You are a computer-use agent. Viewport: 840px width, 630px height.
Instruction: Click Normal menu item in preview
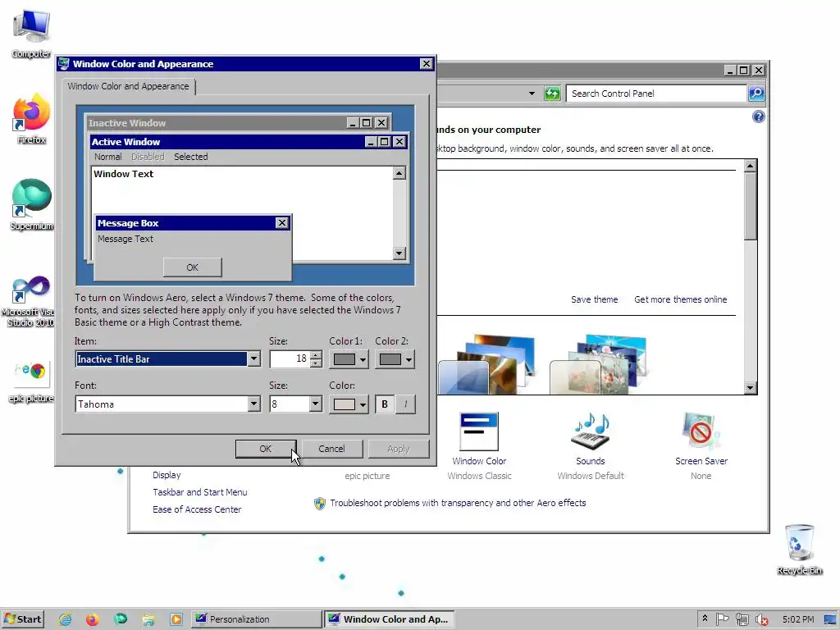(x=107, y=157)
